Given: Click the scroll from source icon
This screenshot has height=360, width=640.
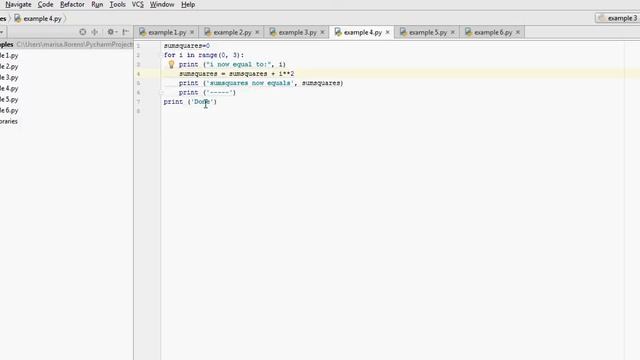Looking at the screenshot, I should pyautogui.click(x=82, y=32).
